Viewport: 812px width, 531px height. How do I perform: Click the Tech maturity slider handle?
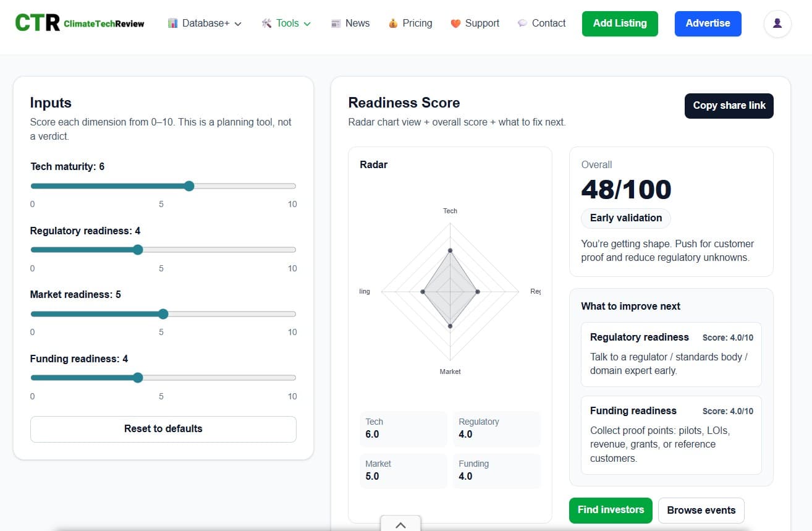189,186
